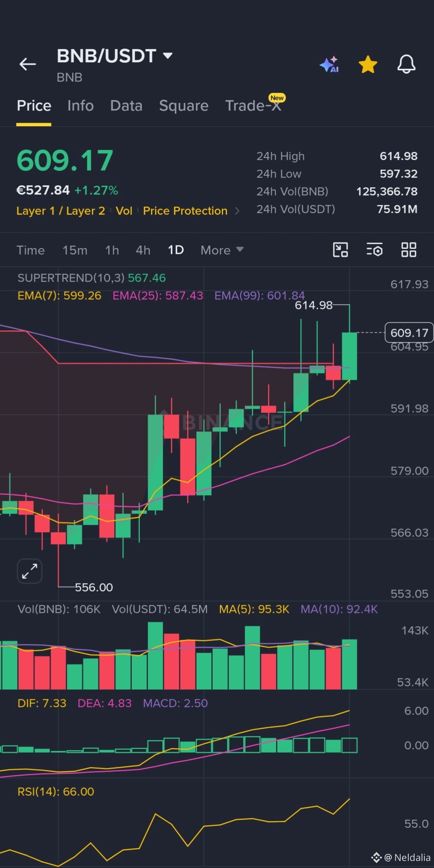
Task: Tap the 24h Vol(USDT) value 75.91M
Action: tap(397, 209)
